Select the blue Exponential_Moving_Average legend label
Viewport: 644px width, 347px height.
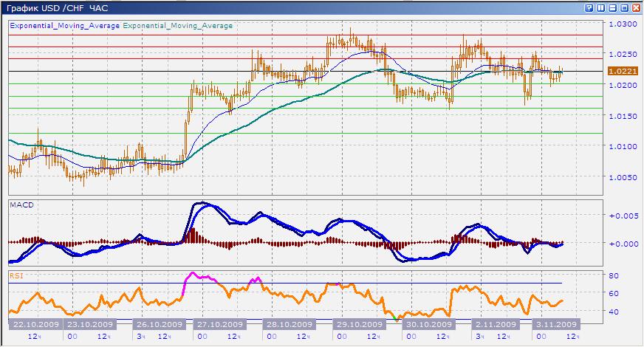click(64, 25)
